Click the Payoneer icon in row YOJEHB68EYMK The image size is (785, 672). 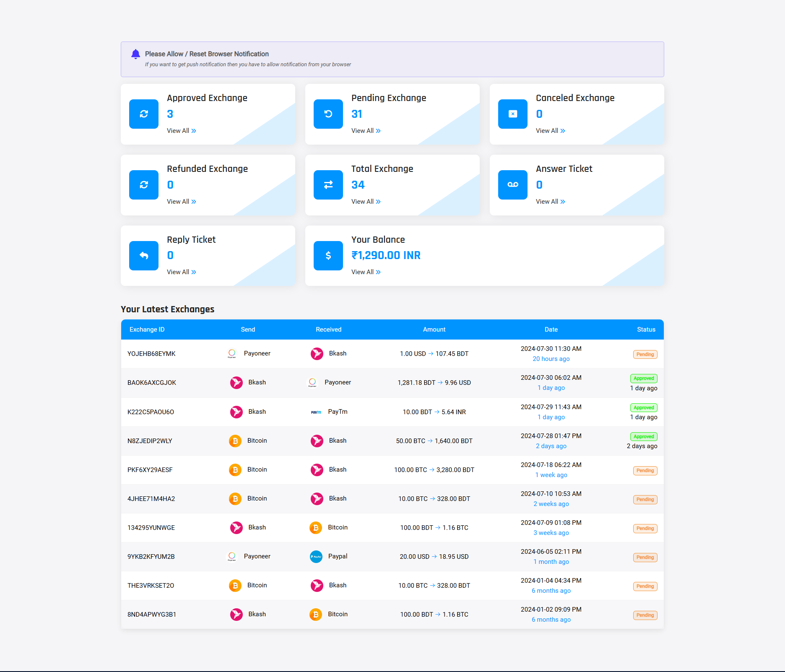click(231, 353)
